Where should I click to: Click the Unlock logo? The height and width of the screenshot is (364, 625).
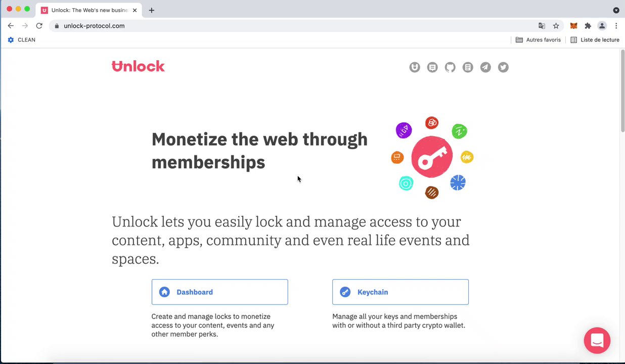tap(138, 66)
